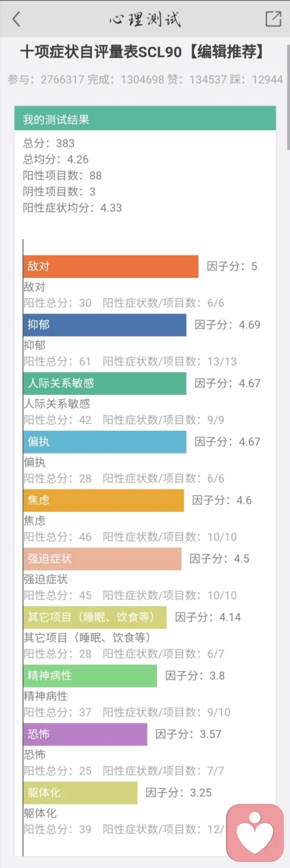Tap the green 人际关系敏感 bar
290x868 pixels.
(105, 384)
